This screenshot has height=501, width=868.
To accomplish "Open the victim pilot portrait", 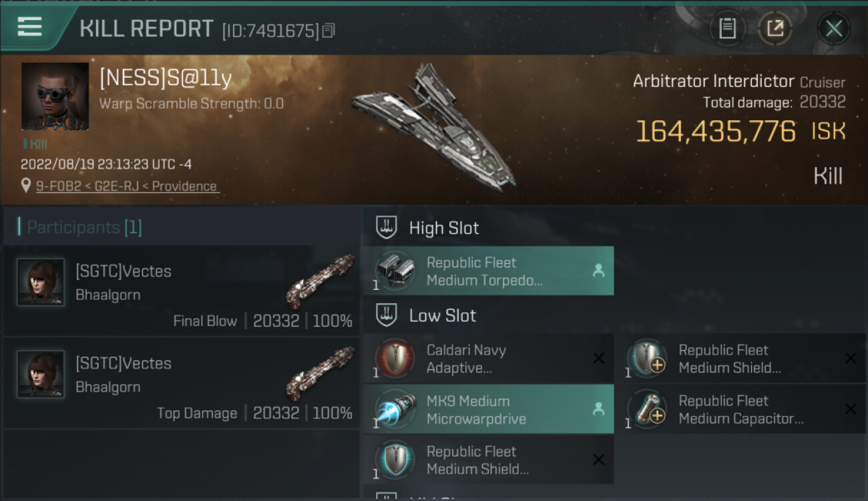I will click(x=55, y=96).
